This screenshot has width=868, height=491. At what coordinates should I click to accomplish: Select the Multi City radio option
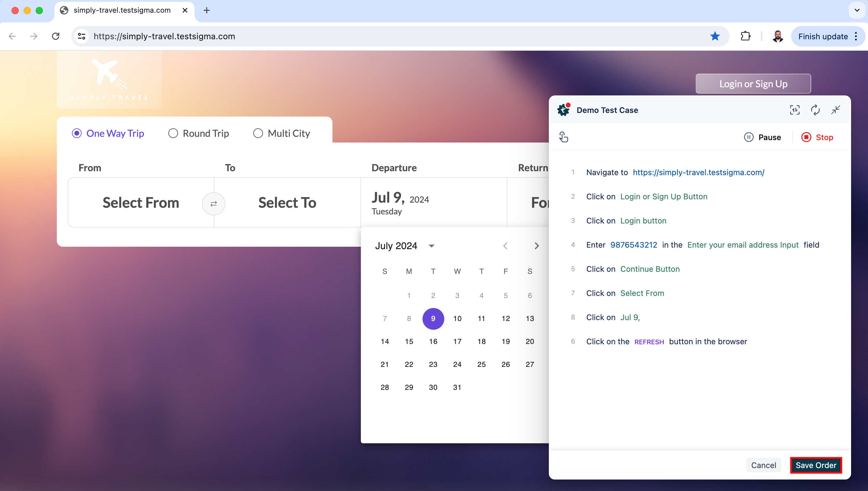258,133
